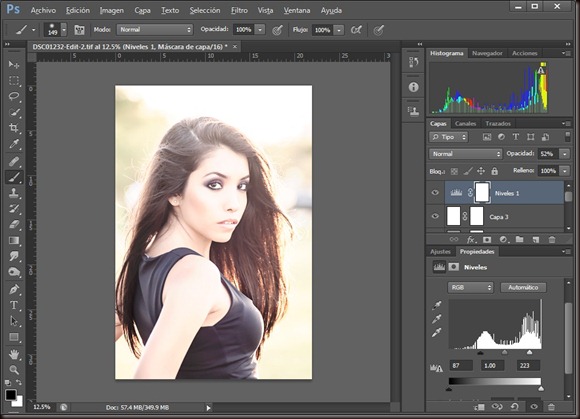Click the black input levels slider

tap(480, 352)
